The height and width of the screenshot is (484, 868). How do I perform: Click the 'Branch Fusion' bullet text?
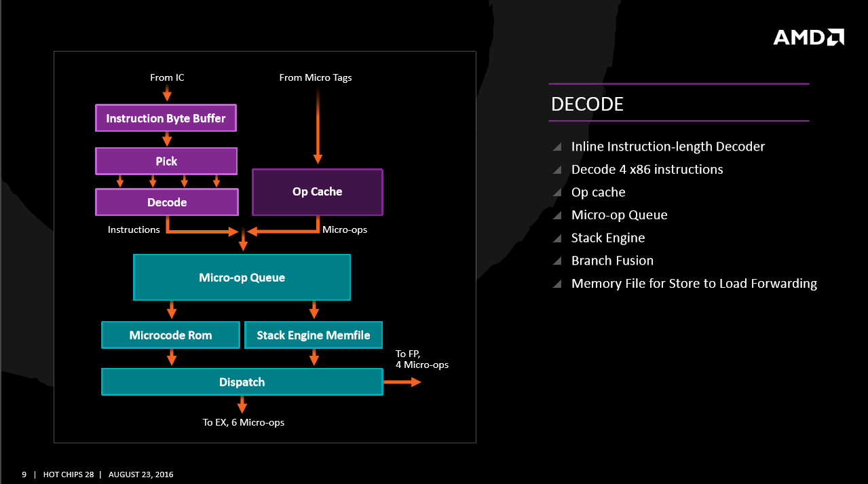(612, 260)
